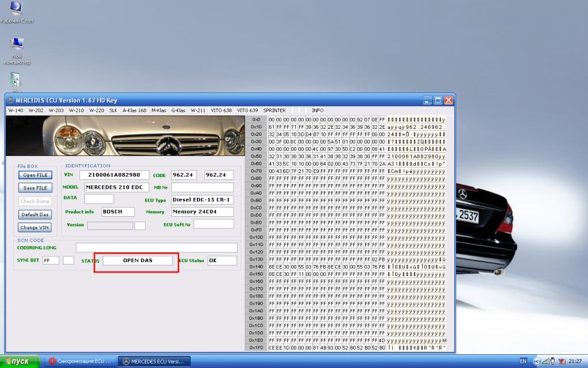Screen dimensions: 588x368
Task: Close the MERCEDES ECU window
Action: [448, 100]
